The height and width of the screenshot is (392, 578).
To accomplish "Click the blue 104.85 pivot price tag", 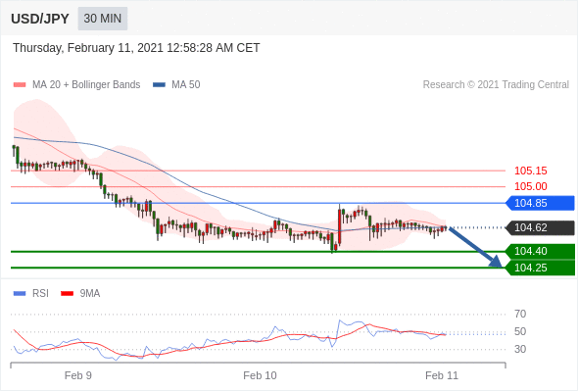I will tap(540, 203).
